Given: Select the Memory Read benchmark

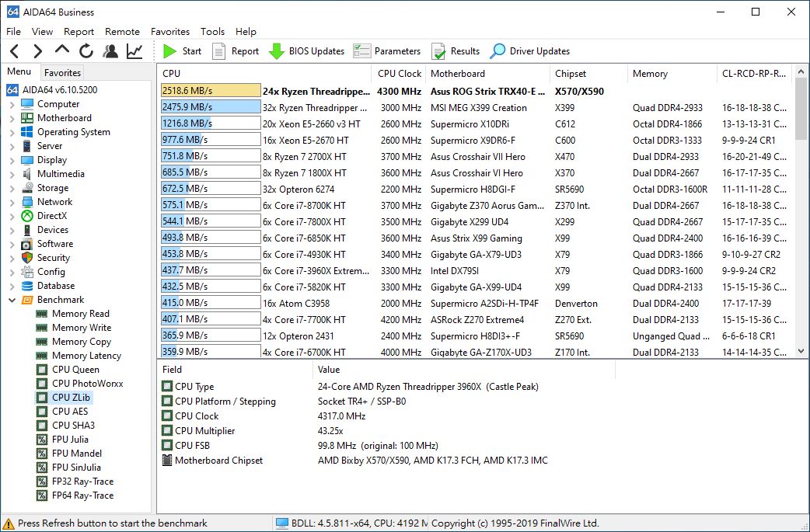Looking at the screenshot, I should coord(81,314).
